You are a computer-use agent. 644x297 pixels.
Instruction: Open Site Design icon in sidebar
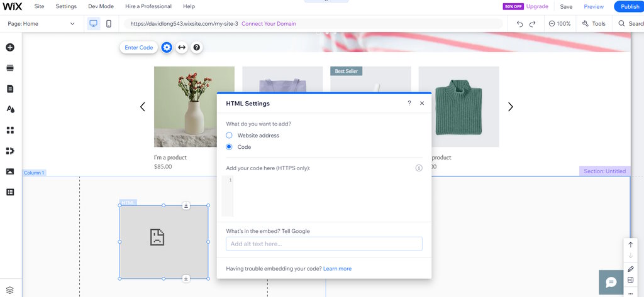(10, 109)
